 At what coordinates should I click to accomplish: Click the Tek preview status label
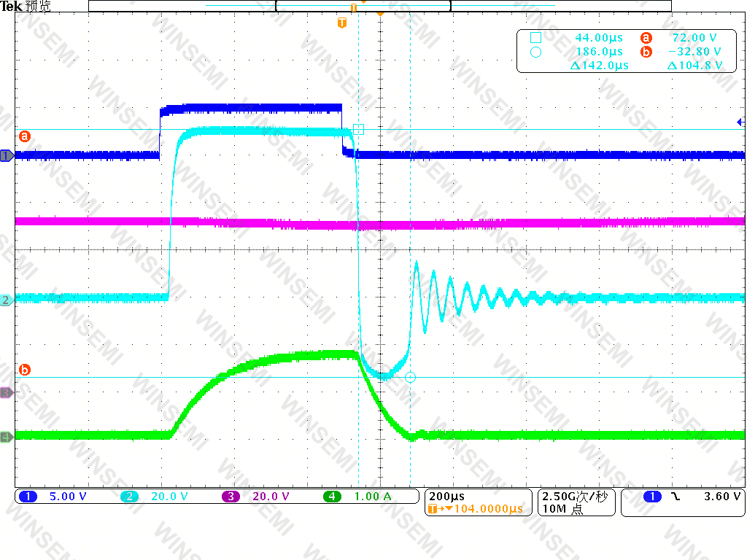26,6
